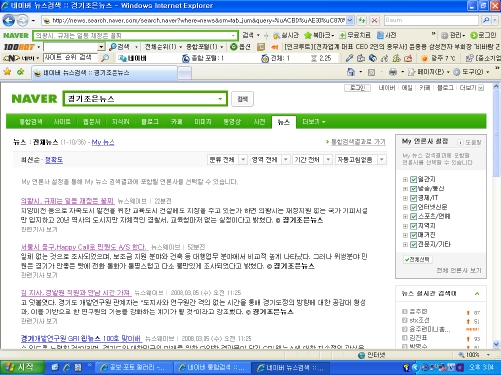
Task: Click the Print icon in the command bar
Action: tap(393, 72)
